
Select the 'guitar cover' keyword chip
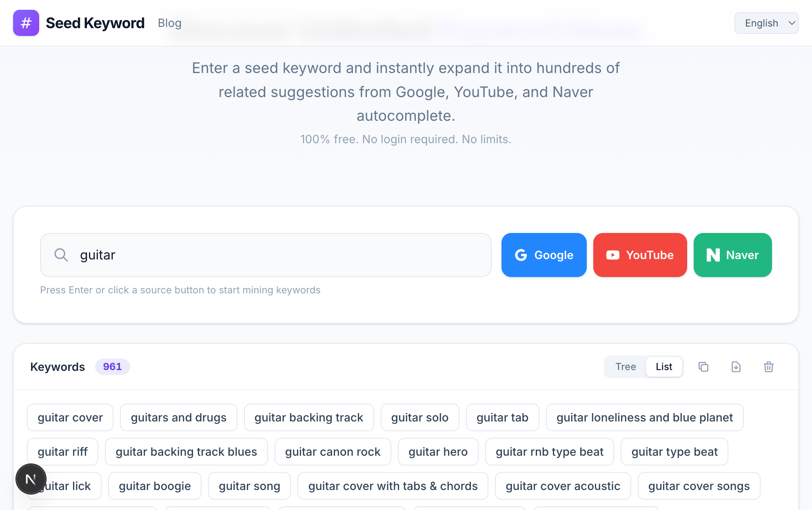pyautogui.click(x=70, y=417)
